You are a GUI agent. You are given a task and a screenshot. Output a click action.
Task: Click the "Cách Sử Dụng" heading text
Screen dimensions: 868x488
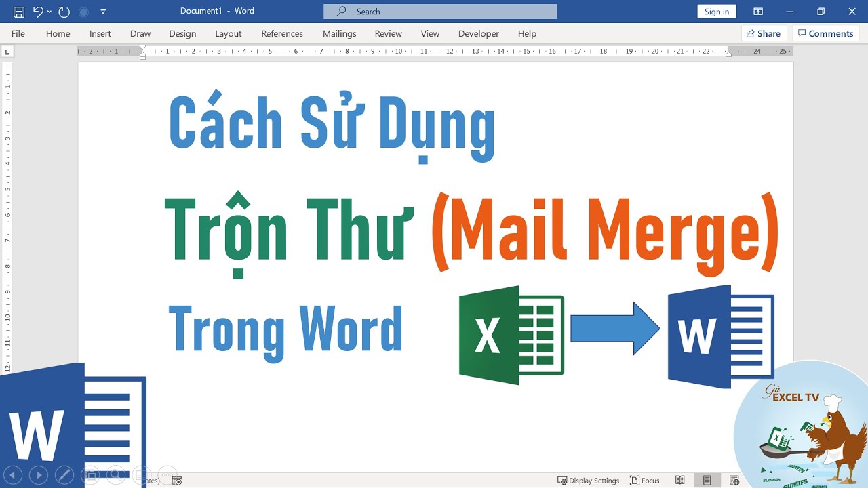click(x=332, y=127)
